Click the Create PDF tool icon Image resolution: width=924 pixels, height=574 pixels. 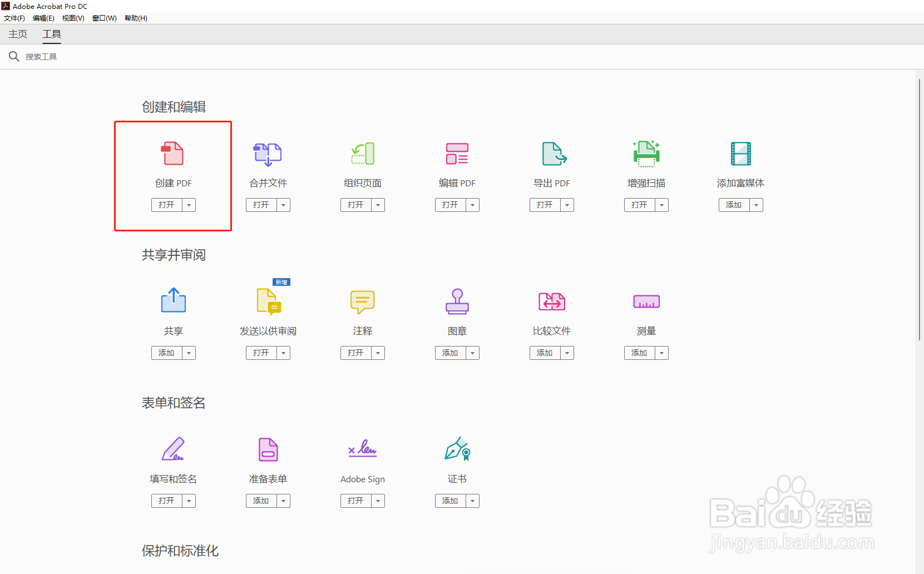pos(172,154)
